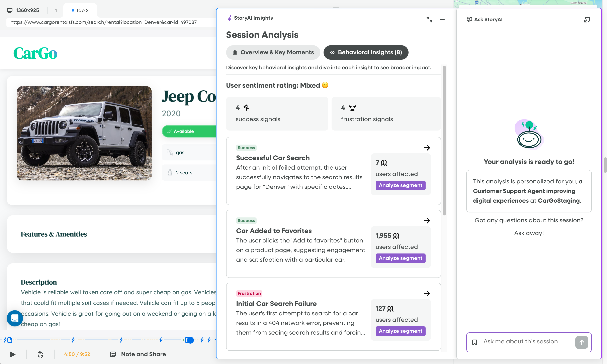The image size is (607, 364).
Task: Click the bookmark icon in chat input
Action: [475, 342]
